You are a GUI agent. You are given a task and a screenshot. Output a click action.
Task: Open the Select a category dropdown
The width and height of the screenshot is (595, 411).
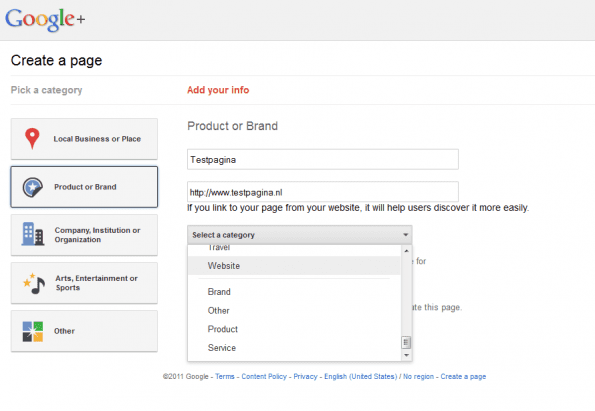click(299, 235)
